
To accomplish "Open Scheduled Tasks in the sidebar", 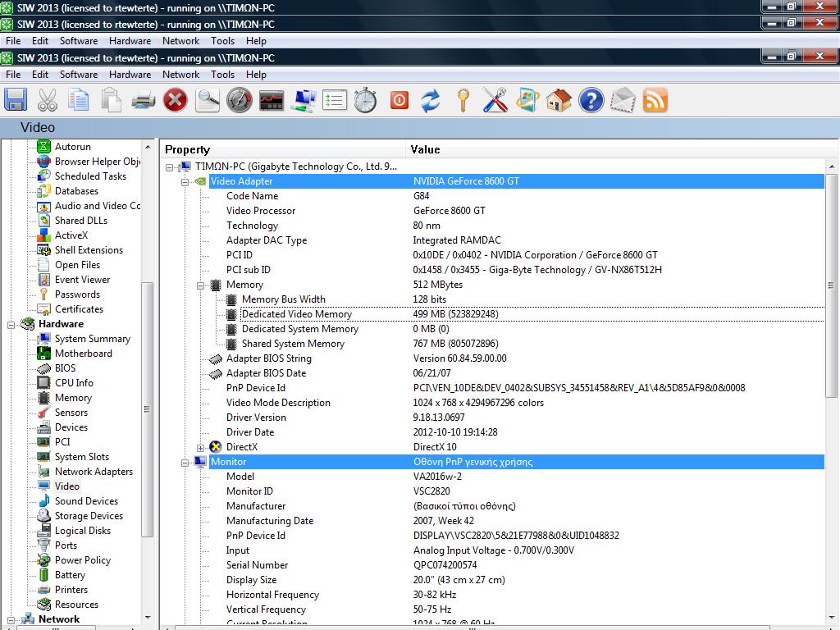I will pos(90,176).
